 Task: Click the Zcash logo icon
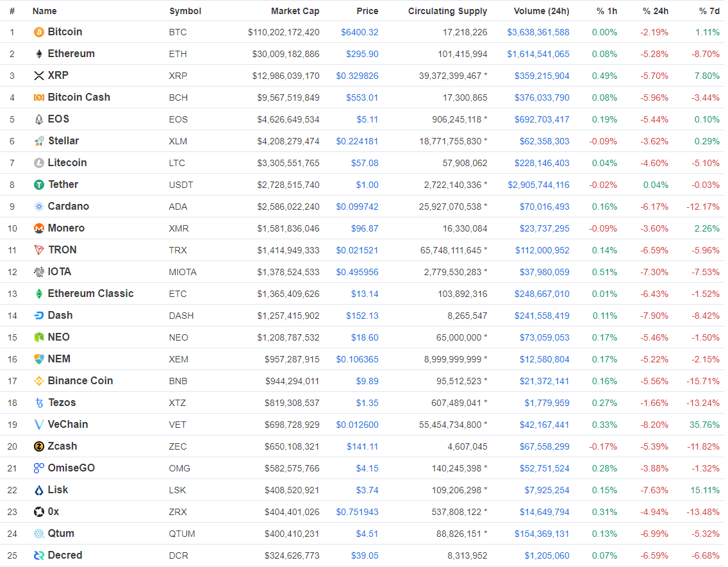click(x=39, y=446)
